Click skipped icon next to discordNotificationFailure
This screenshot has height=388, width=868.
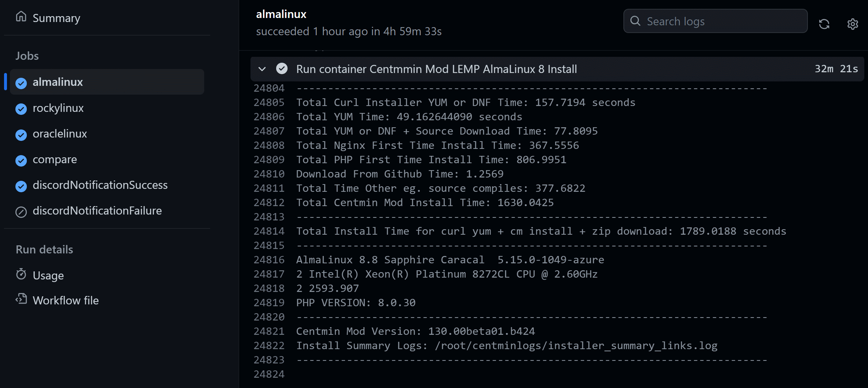(21, 212)
